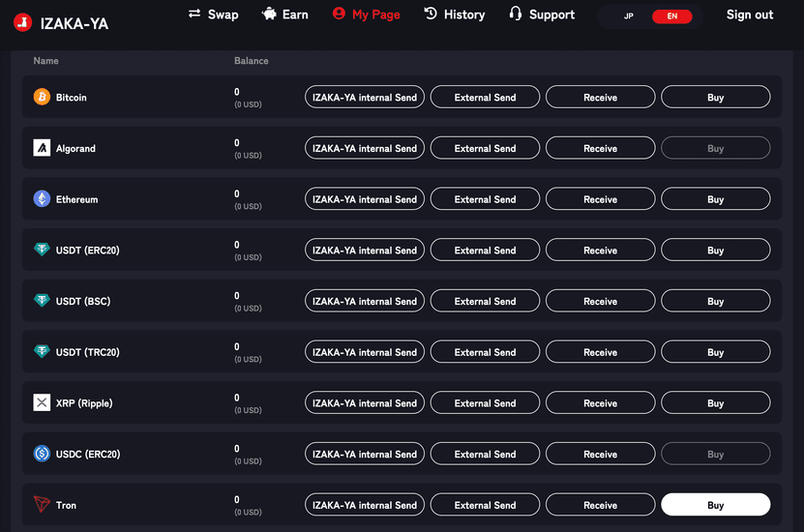Click Bitcoin IZAKA-YA internal Send button
Viewport: 804px width, 532px height.
(365, 97)
